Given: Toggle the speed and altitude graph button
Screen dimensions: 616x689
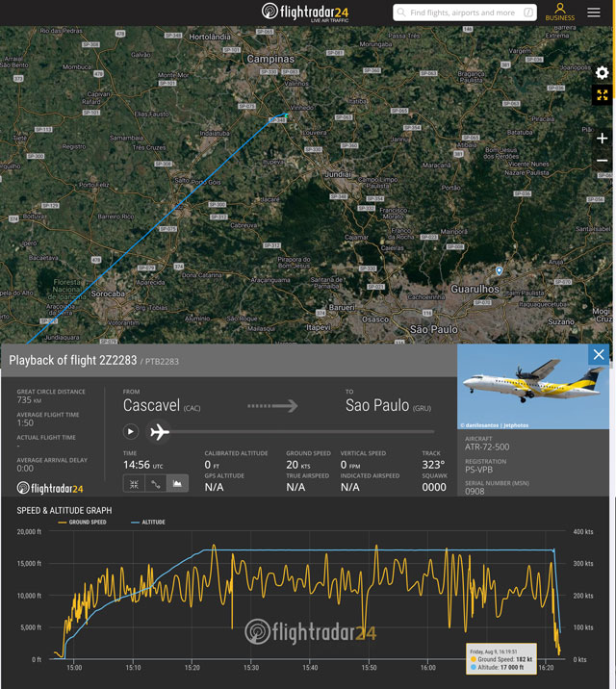Looking at the screenshot, I should tap(177, 484).
